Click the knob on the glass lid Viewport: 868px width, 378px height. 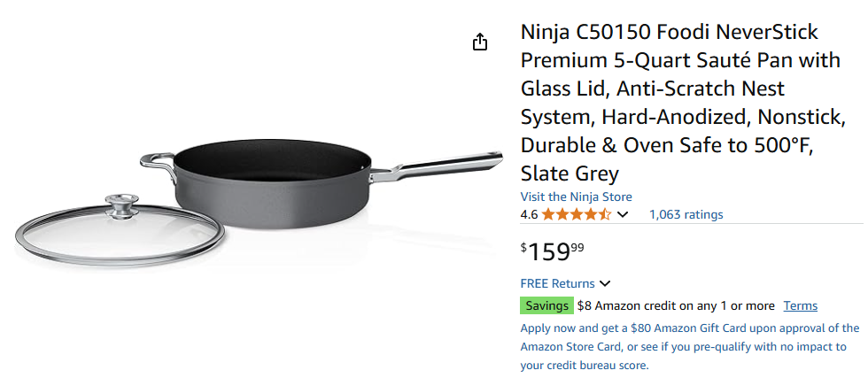click(x=120, y=209)
